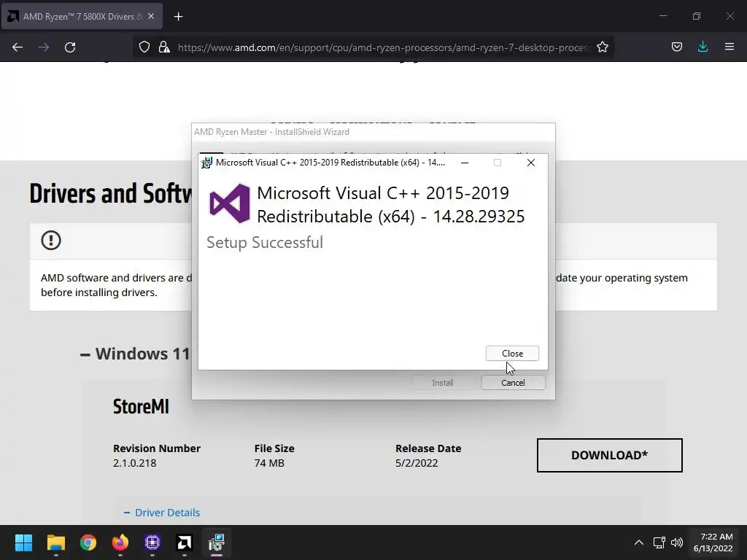Click the revision number 2.1.0.218
Image resolution: width=747 pixels, height=560 pixels.
pos(134,463)
